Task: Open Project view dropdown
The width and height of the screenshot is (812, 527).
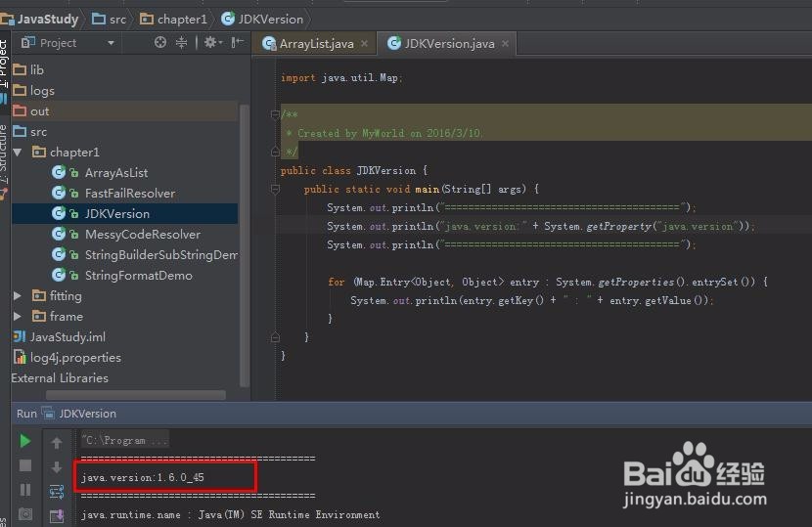Action: (111, 43)
